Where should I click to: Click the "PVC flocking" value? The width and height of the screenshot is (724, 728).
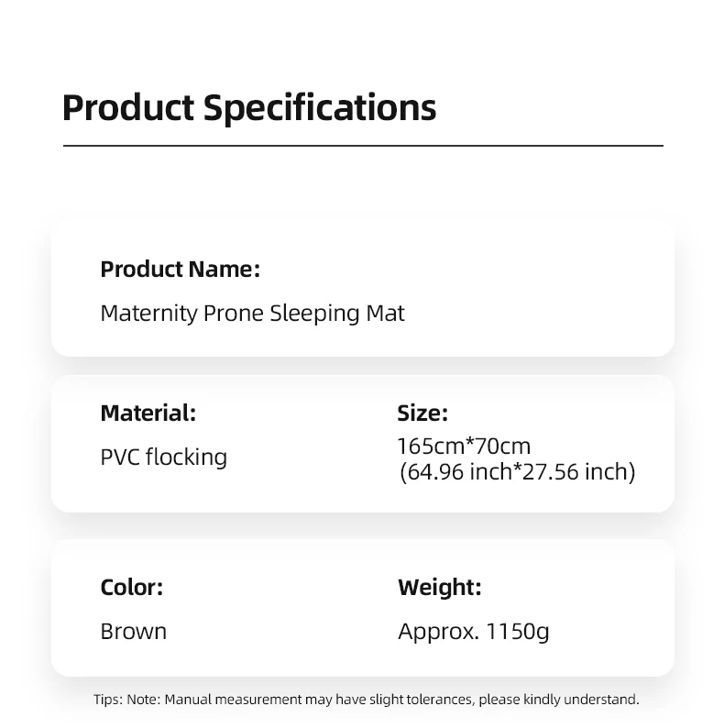163,457
